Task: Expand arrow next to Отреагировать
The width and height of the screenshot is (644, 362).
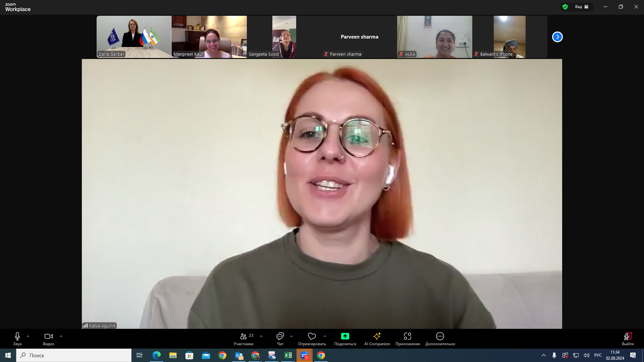Action: (325, 336)
